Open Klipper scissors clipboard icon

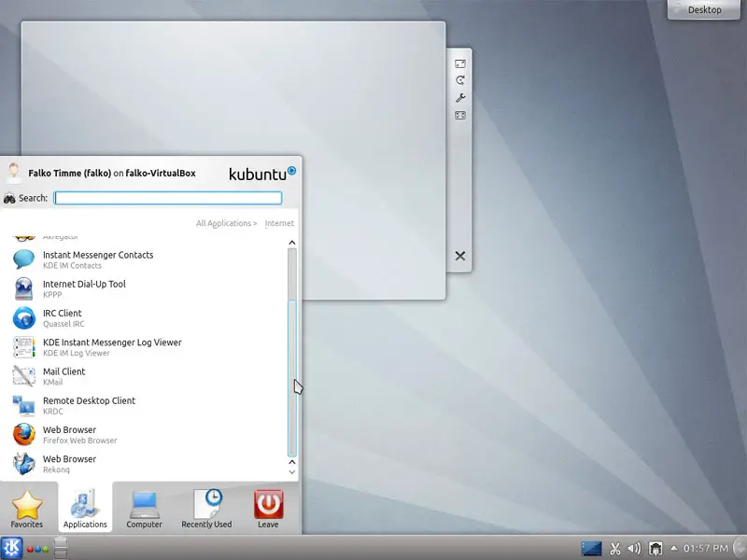point(615,549)
